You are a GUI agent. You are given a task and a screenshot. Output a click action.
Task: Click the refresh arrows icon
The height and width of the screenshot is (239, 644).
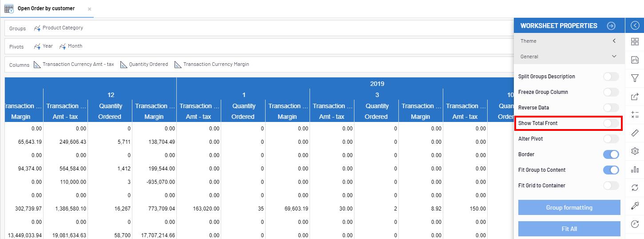[x=635, y=188]
